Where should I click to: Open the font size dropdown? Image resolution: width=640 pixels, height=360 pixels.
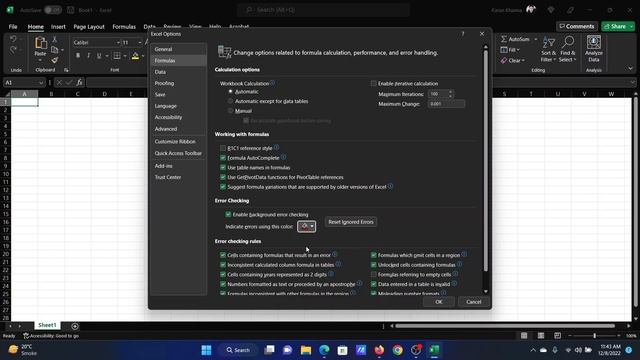click(140, 42)
